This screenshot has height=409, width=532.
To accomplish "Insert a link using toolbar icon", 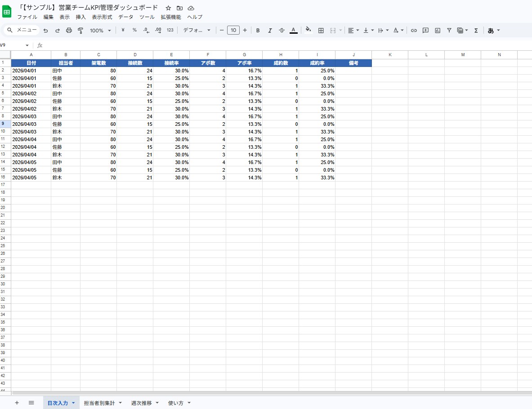I will pos(414,31).
